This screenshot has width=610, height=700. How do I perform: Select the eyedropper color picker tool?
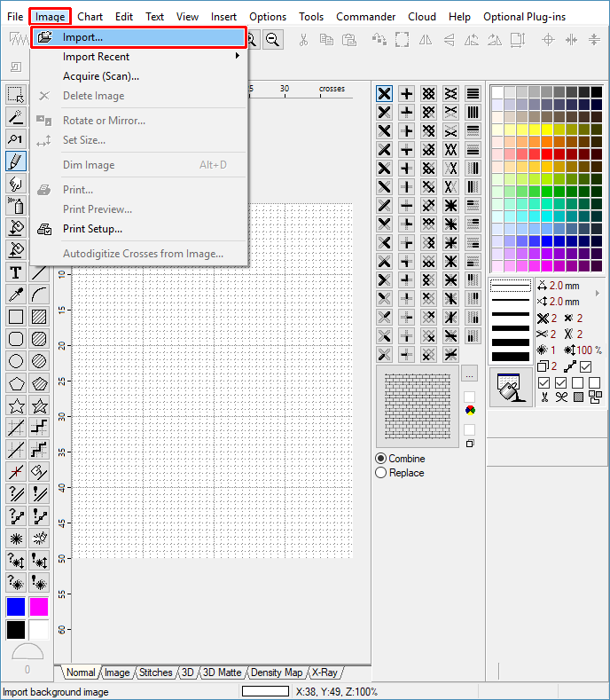pyautogui.click(x=16, y=295)
